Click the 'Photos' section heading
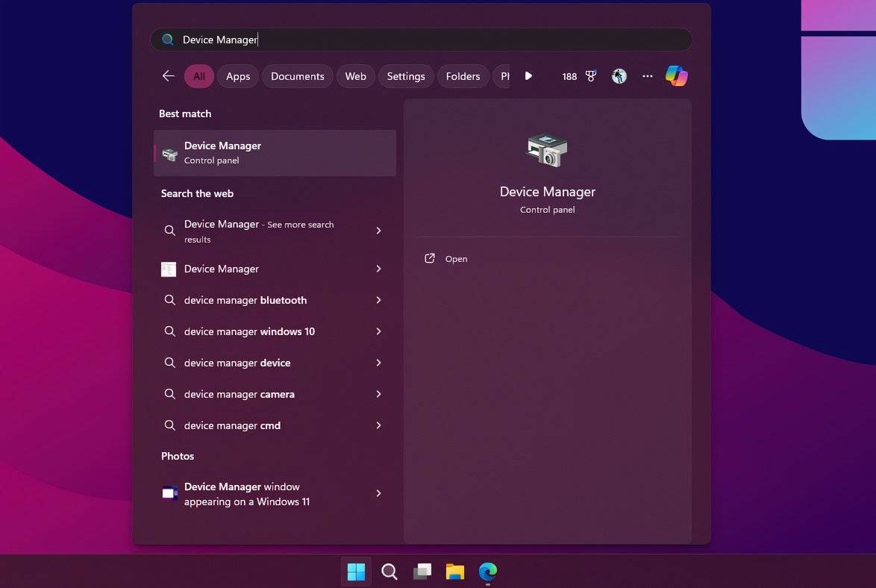 click(178, 456)
